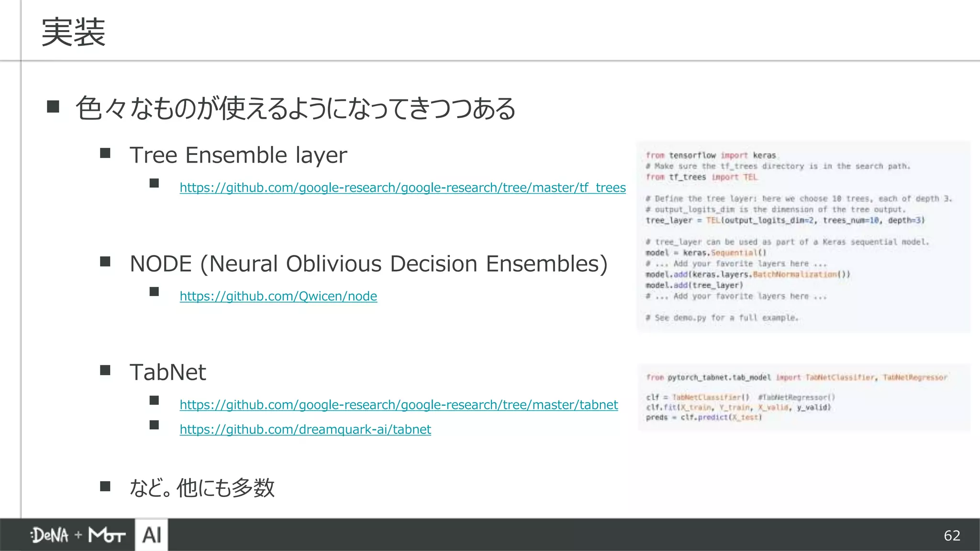Click 'tree_layer = TEL(output_logits_dim=2...' code line

coord(785,220)
